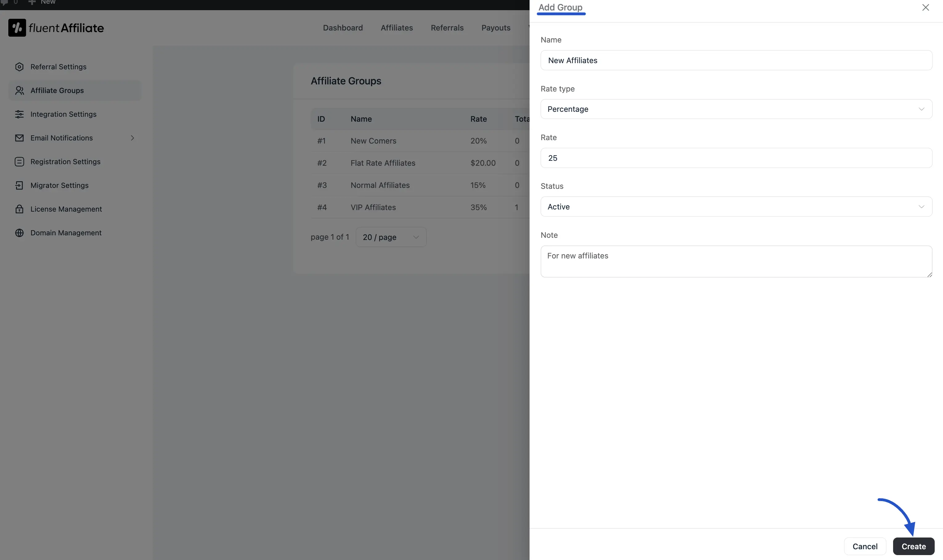Click the Domain Management globe icon
This screenshot has height=560, width=943.
pos(19,233)
